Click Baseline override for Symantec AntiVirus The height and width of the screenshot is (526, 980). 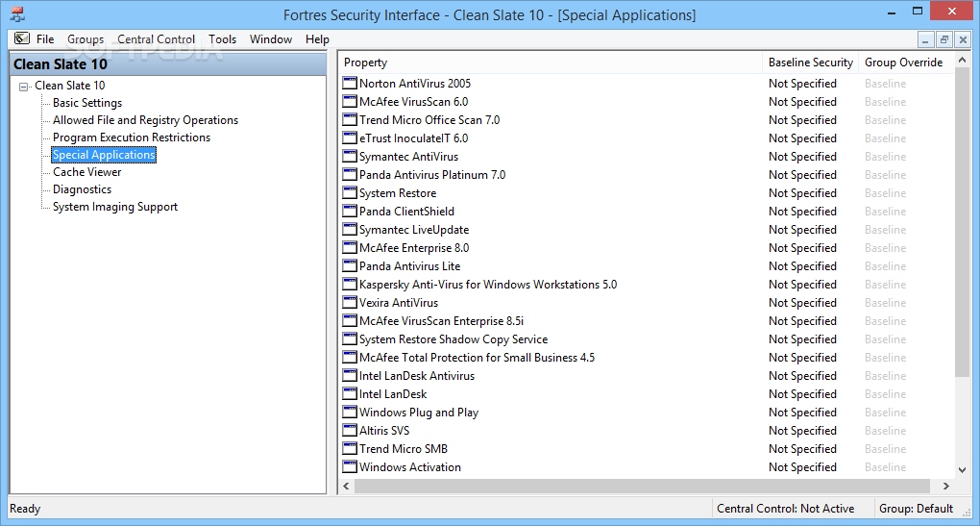click(x=885, y=157)
